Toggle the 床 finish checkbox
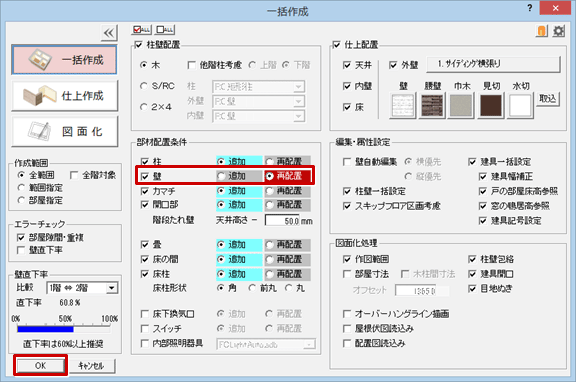 pos(346,107)
